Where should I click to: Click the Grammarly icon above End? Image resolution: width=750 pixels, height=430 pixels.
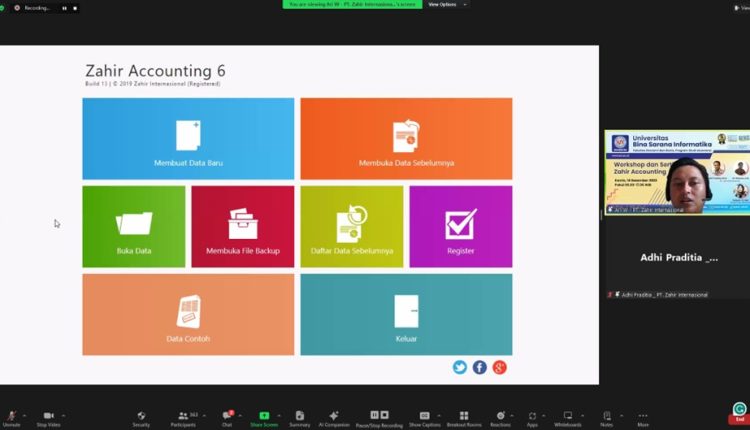[739, 409]
